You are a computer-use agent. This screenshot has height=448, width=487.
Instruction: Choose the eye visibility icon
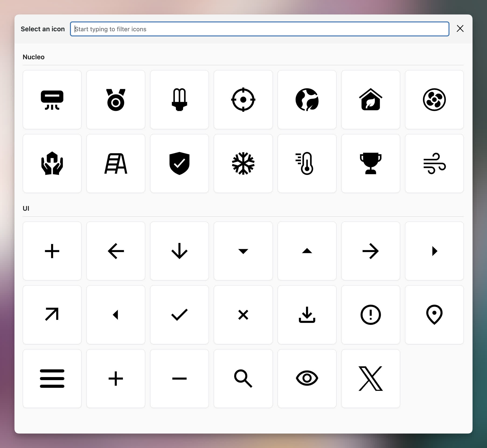coord(307,378)
